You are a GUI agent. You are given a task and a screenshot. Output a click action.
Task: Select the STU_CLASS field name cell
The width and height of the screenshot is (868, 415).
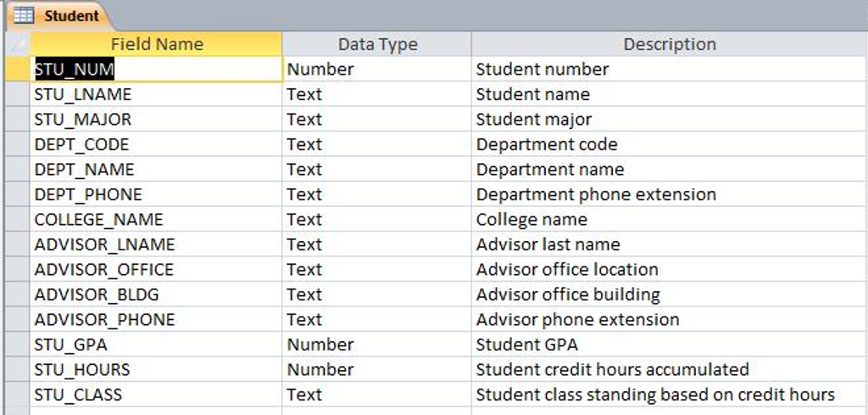coord(156,395)
